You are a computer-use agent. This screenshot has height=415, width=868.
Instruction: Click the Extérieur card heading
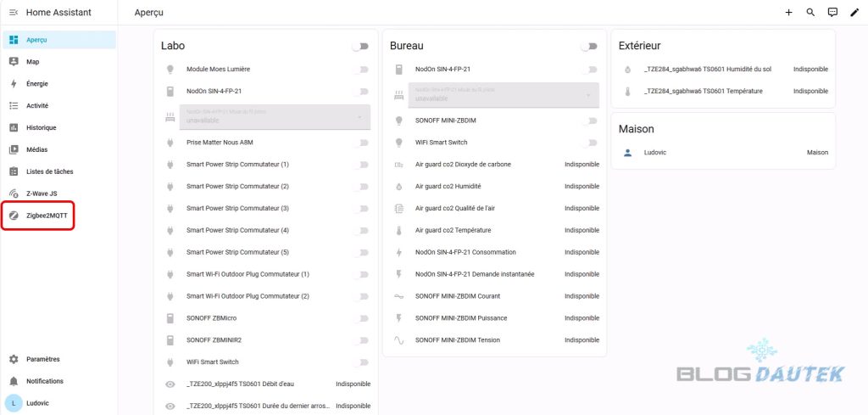639,46
